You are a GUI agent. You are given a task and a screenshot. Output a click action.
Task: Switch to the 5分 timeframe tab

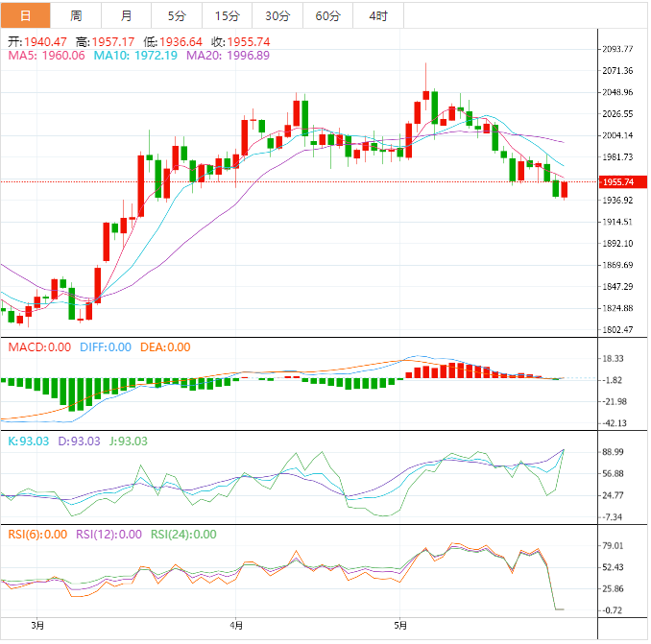[177, 16]
